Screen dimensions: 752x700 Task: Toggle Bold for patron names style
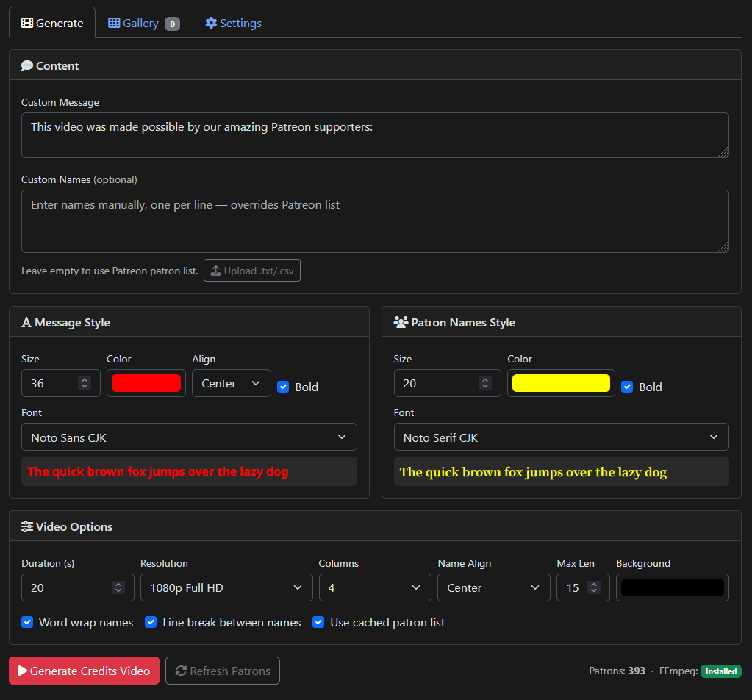627,387
